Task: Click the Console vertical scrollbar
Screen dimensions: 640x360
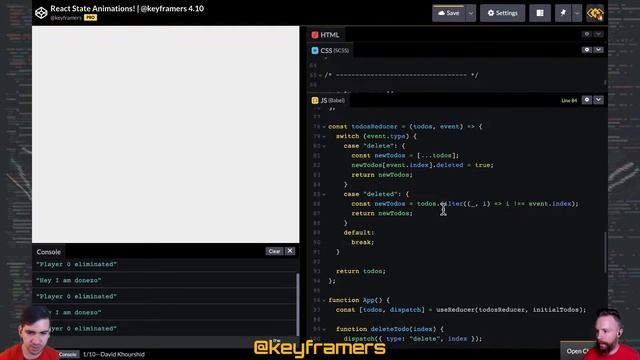Action: (x=298, y=304)
